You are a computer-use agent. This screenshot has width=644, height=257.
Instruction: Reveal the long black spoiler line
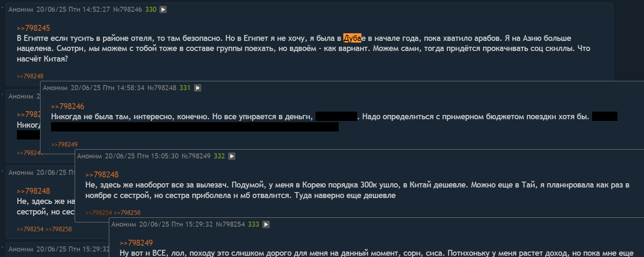tap(195, 126)
